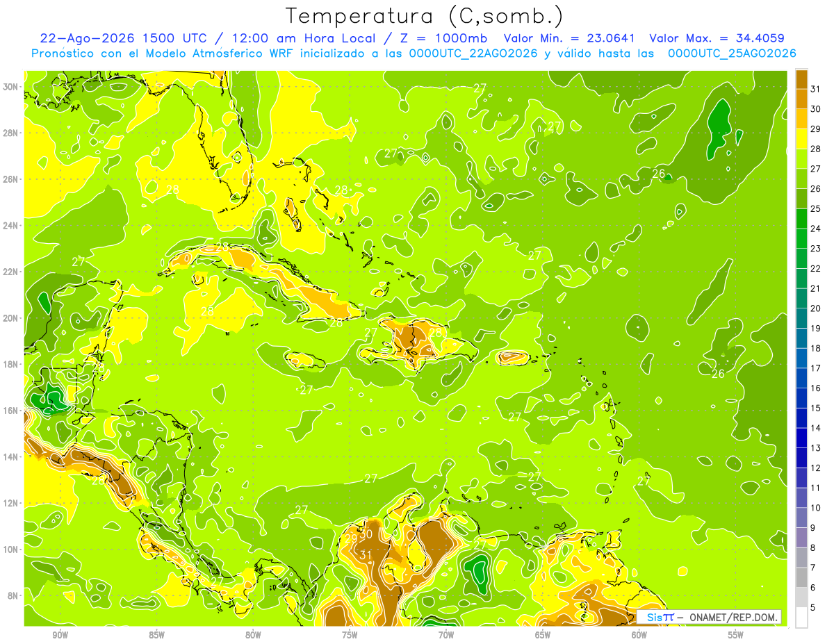
Task: Click the 'Temperatura (C,somb.)' chart title
Action: 424,16
